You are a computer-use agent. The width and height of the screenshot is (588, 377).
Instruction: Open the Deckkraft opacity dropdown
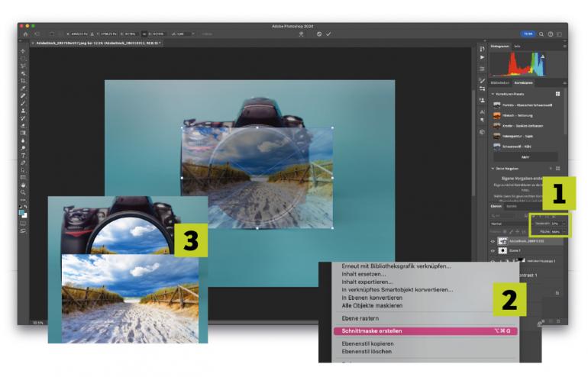click(x=564, y=224)
